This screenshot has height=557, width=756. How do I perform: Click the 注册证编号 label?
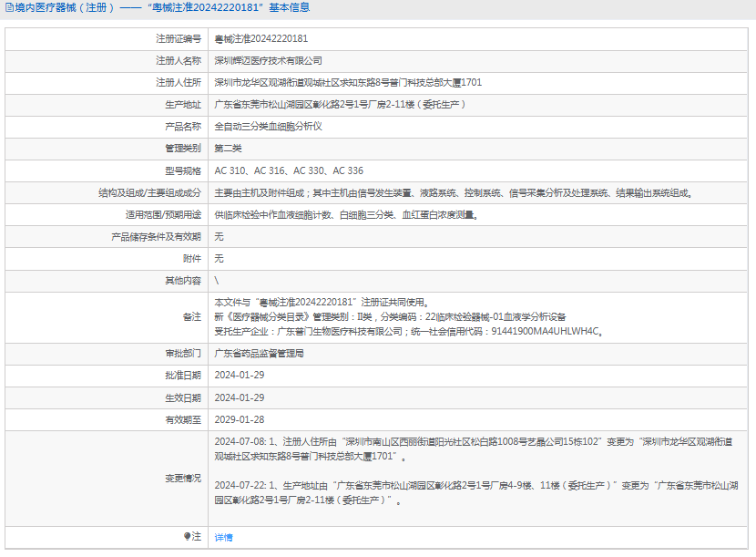click(179, 38)
